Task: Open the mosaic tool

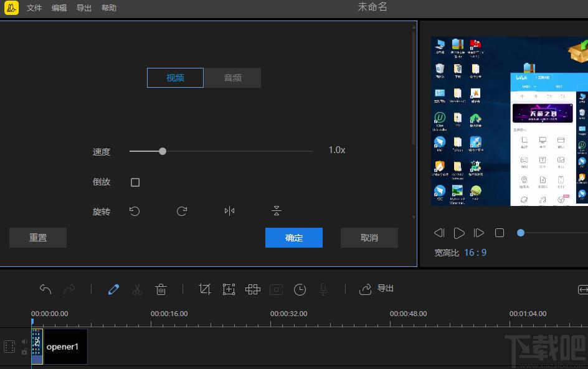Action: pyautogui.click(x=253, y=289)
